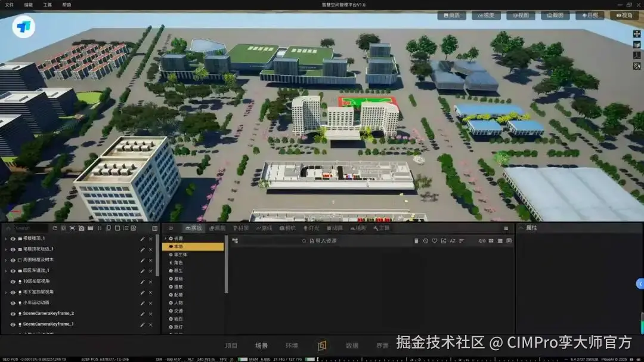The image size is (644, 362).
Task: Toggle visibility of SceneCameraKeyframe_1
Action: click(x=13, y=324)
